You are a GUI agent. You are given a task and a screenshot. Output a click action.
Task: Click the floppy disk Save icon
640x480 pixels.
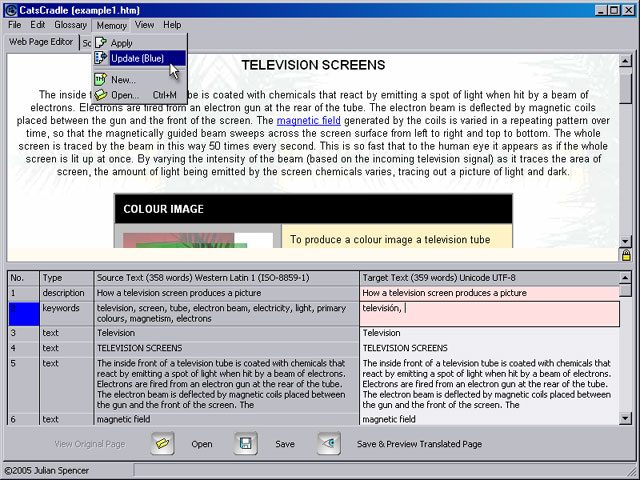(245, 443)
